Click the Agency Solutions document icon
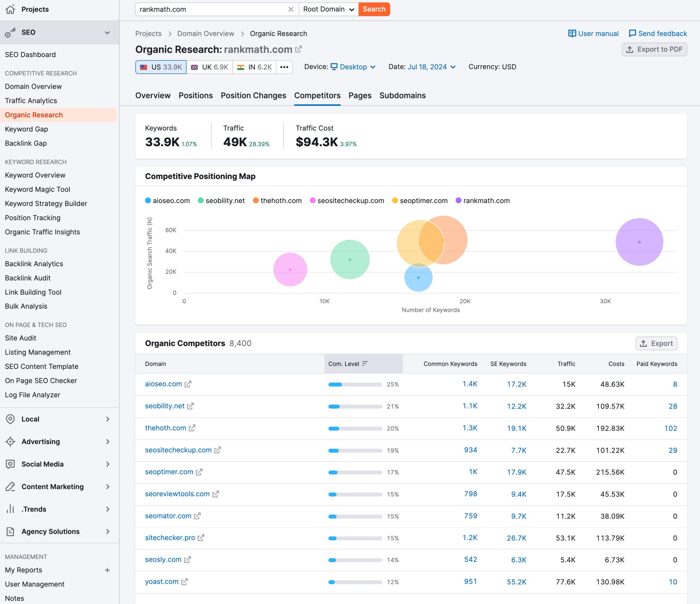 point(10,531)
